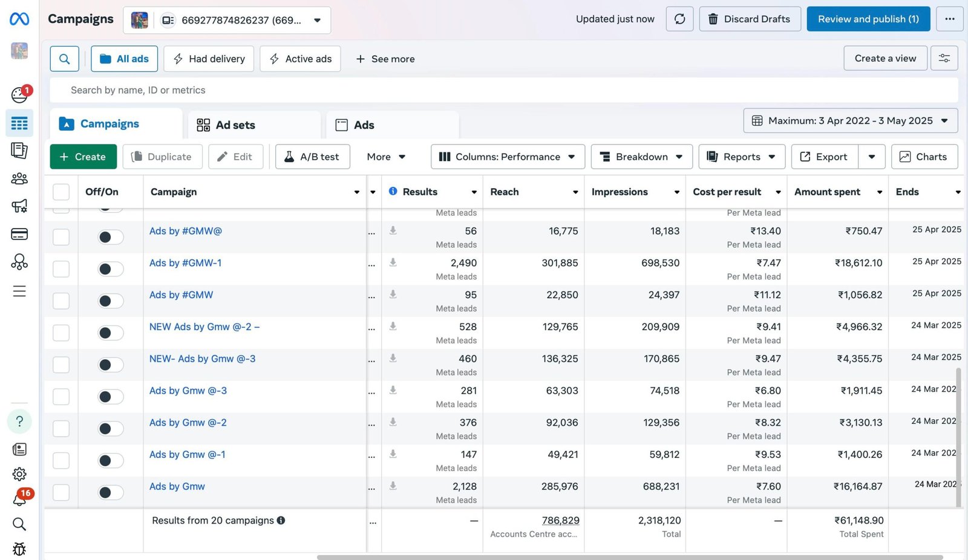Open the news document icon in sidebar

tap(19, 449)
